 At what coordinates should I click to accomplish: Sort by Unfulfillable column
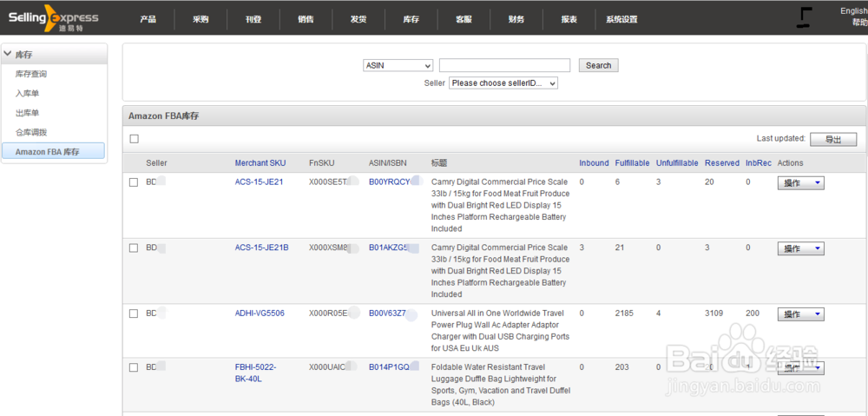pyautogui.click(x=677, y=163)
